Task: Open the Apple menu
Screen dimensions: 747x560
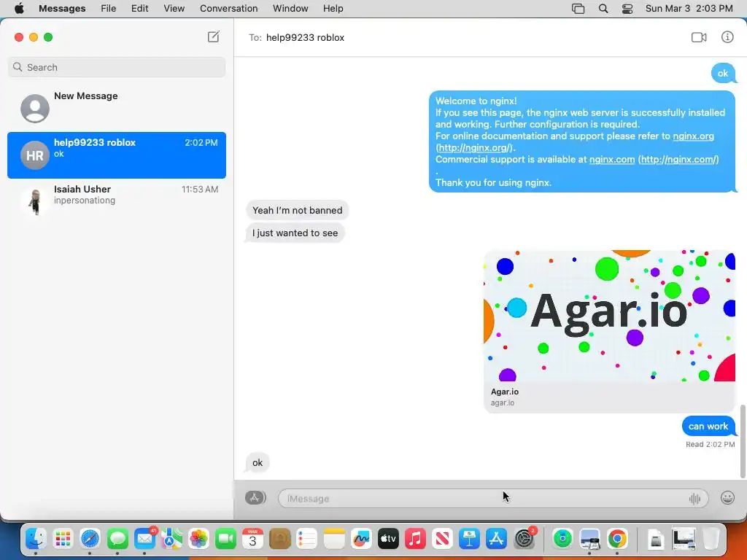Action: 19,9
